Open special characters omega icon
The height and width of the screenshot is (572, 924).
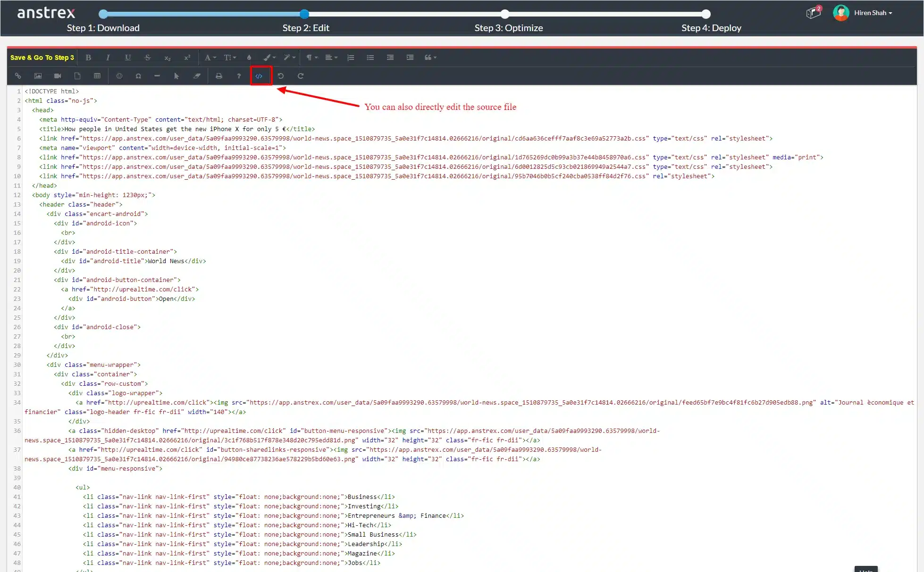(x=138, y=76)
